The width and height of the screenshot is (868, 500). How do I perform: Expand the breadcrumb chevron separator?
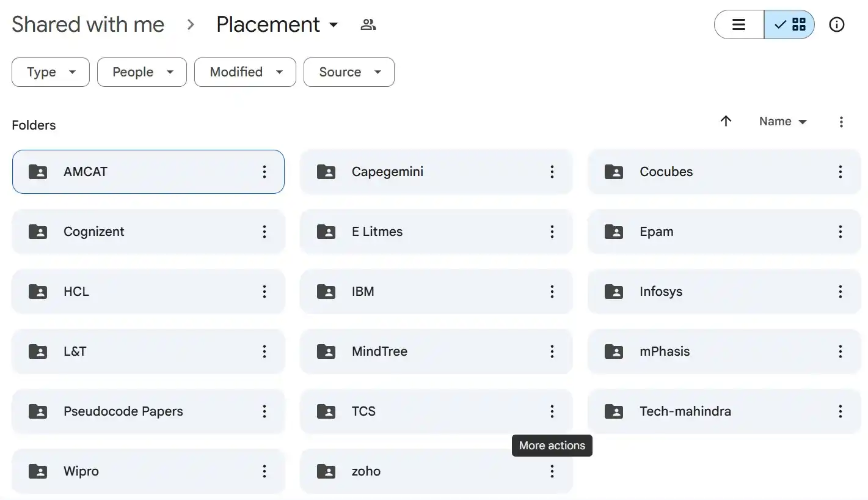[x=191, y=24]
